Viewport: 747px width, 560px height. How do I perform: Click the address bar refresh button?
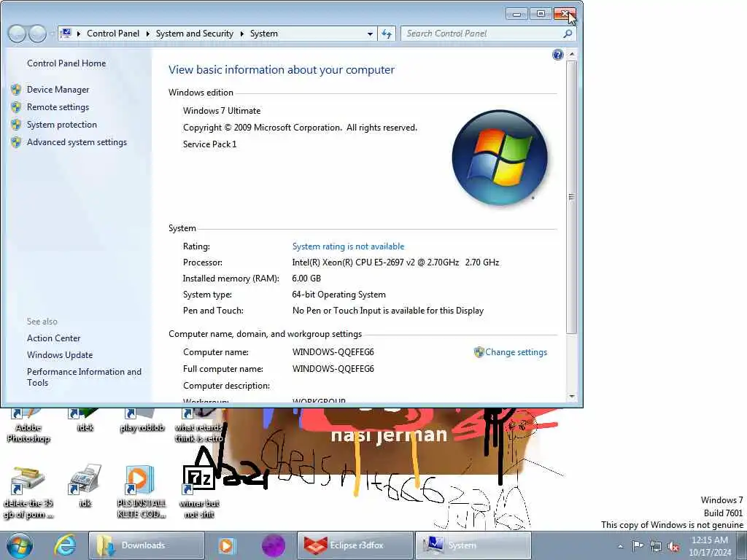tap(387, 34)
